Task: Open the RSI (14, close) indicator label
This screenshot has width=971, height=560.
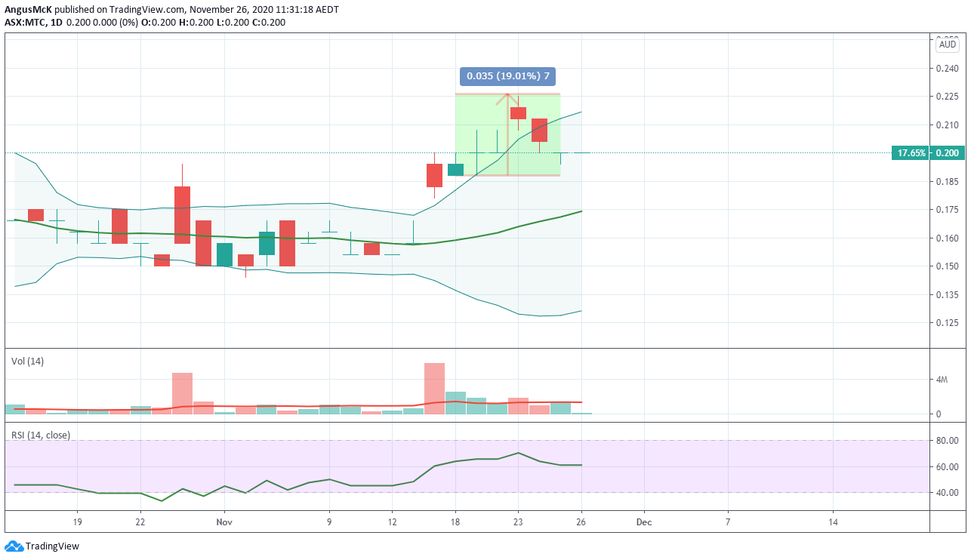Action: point(40,435)
